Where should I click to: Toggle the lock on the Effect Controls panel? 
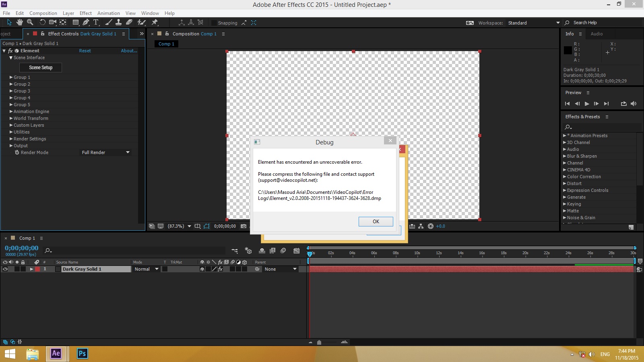click(43, 34)
